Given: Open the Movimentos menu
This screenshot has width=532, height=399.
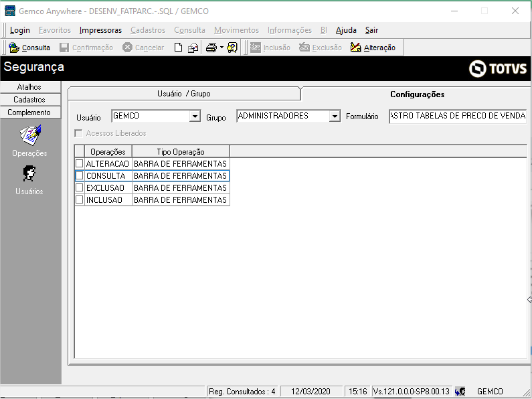Looking at the screenshot, I should [236, 30].
